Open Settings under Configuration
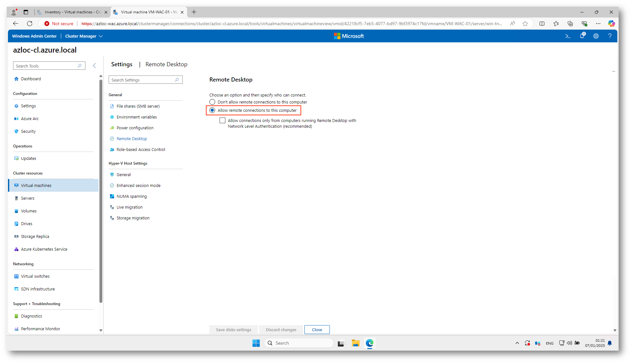 pyautogui.click(x=53, y=106)
